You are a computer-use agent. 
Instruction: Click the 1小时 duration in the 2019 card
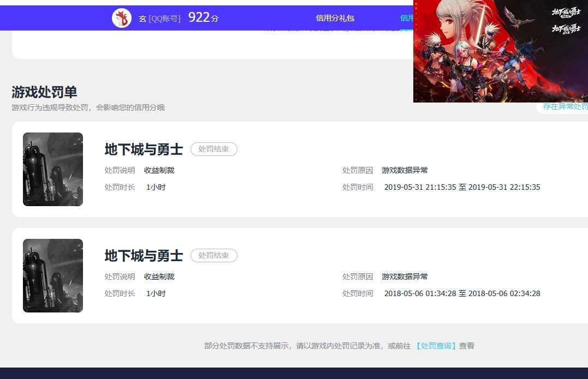[156, 187]
